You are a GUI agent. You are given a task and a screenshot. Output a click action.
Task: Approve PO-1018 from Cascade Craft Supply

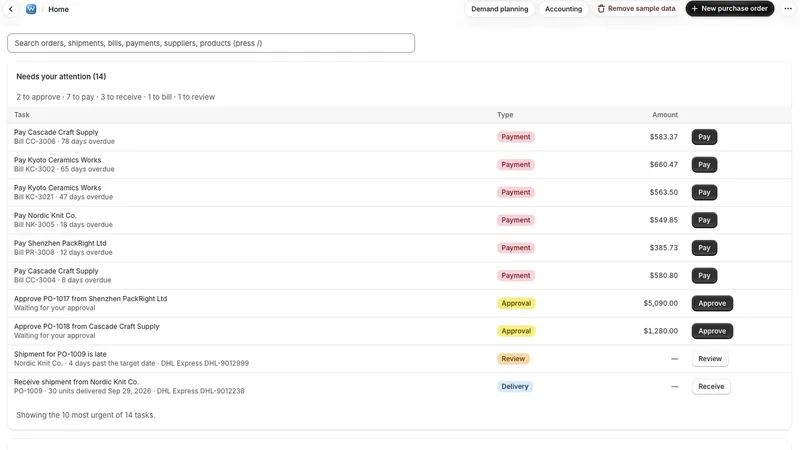712,331
